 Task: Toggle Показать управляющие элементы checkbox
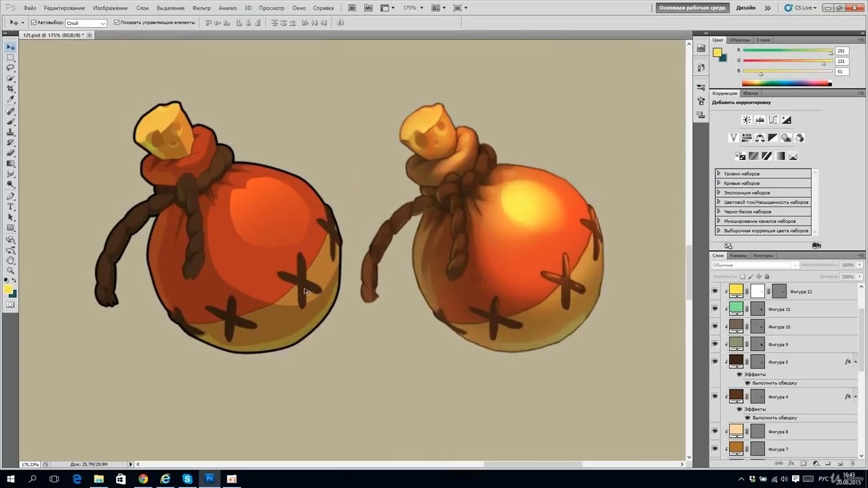point(117,22)
